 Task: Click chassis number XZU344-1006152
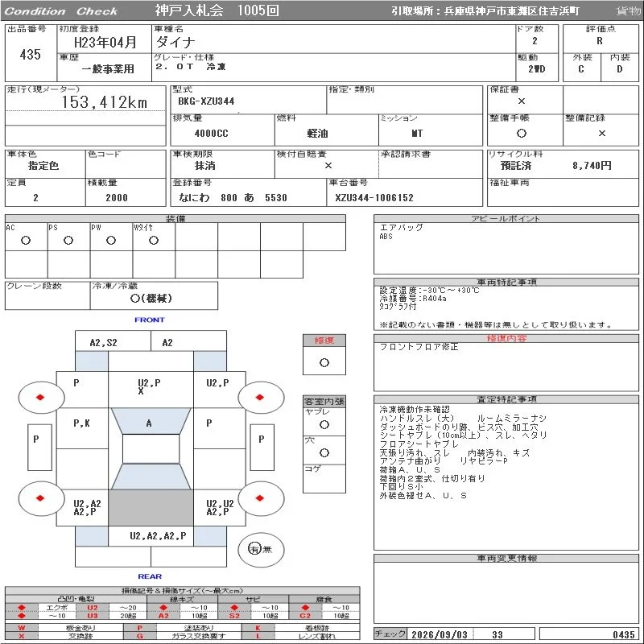click(x=374, y=197)
